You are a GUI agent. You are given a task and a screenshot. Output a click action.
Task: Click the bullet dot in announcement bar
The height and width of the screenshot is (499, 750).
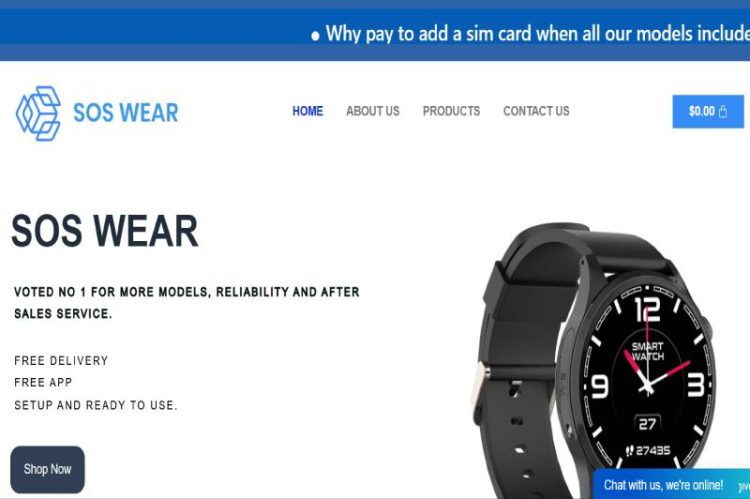pos(315,36)
